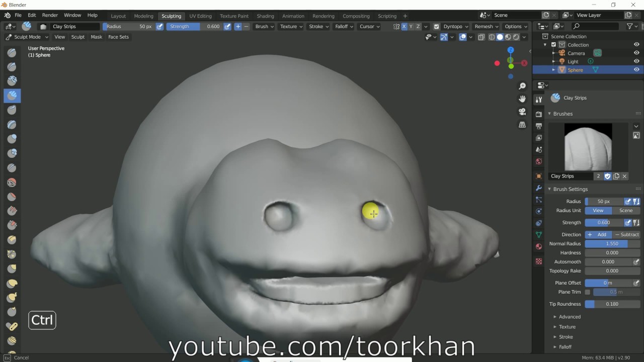This screenshot has height=362, width=644.
Task: Click header minus subtract direction button
Action: click(246, 26)
